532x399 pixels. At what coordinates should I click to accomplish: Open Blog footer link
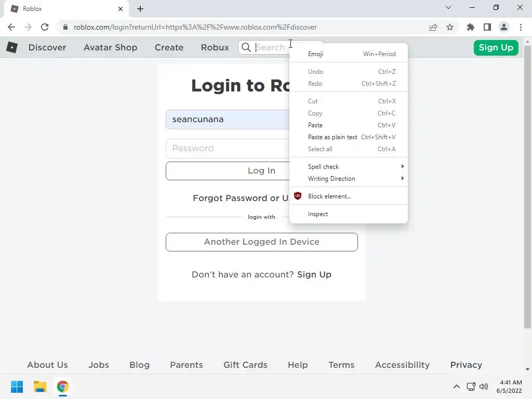click(139, 365)
